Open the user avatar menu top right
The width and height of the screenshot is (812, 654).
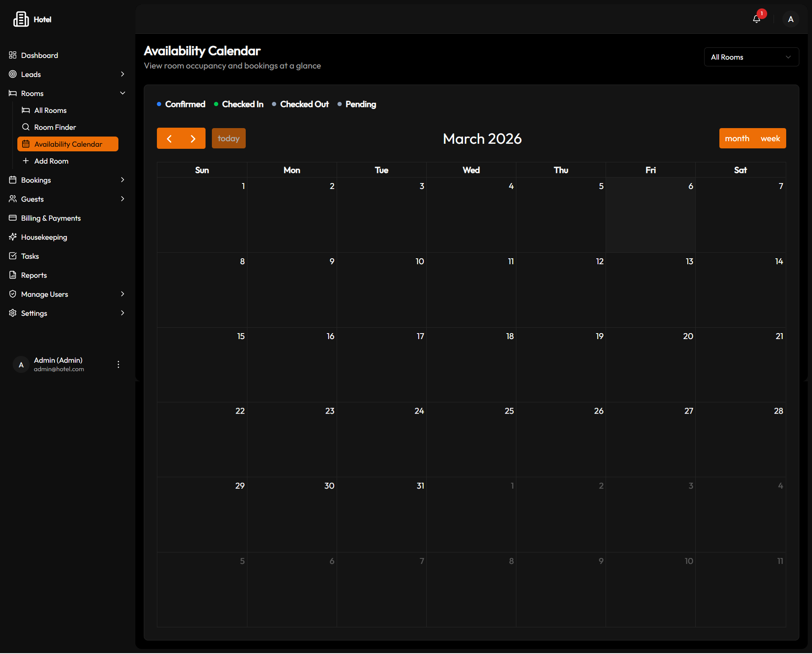pyautogui.click(x=790, y=19)
